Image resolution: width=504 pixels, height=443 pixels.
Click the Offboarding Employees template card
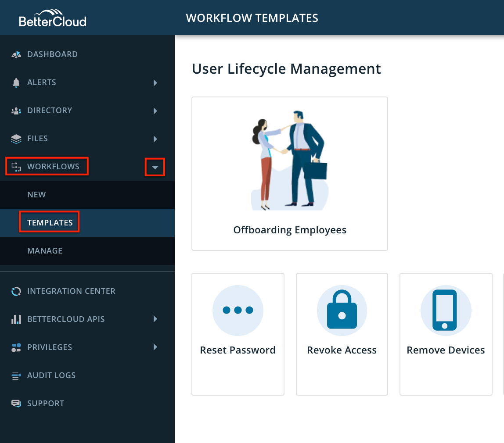[x=289, y=174]
